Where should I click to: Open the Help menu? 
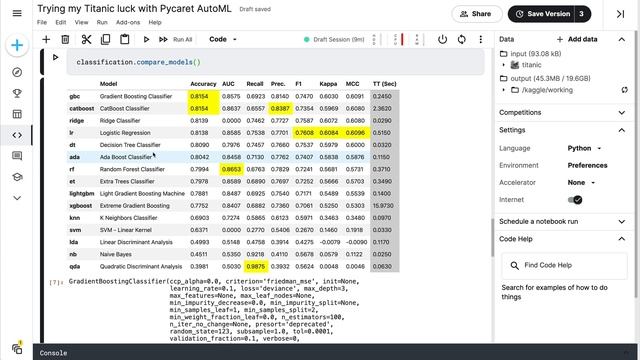coord(155,22)
